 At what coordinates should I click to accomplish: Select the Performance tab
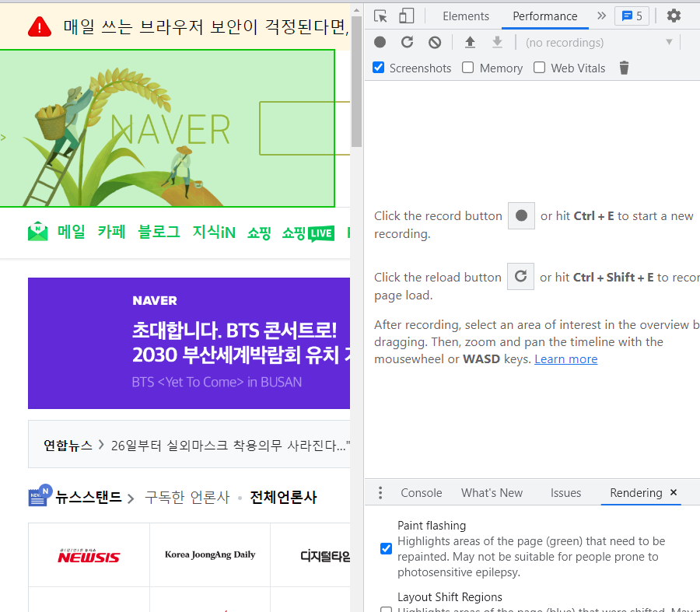tap(544, 16)
